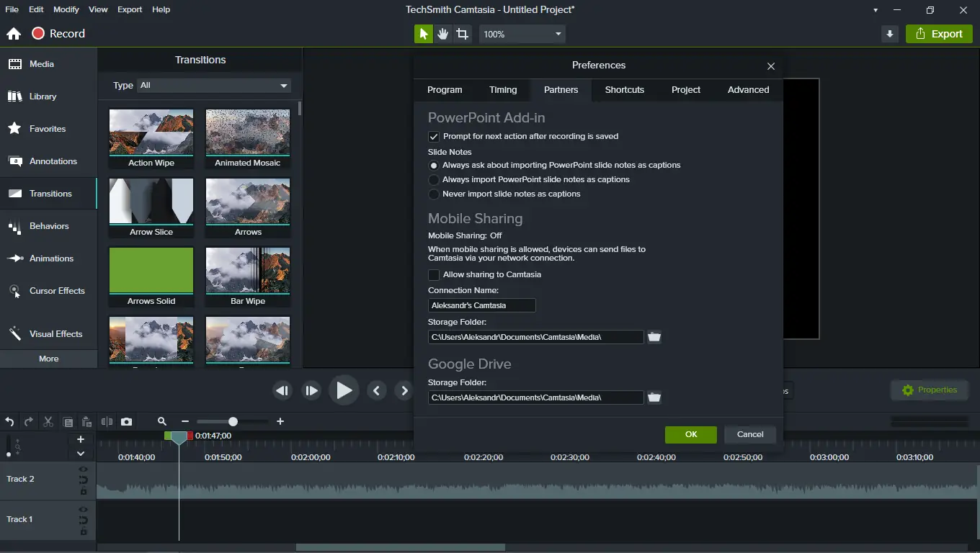
Task: Expand track options chevron below add track
Action: click(81, 454)
